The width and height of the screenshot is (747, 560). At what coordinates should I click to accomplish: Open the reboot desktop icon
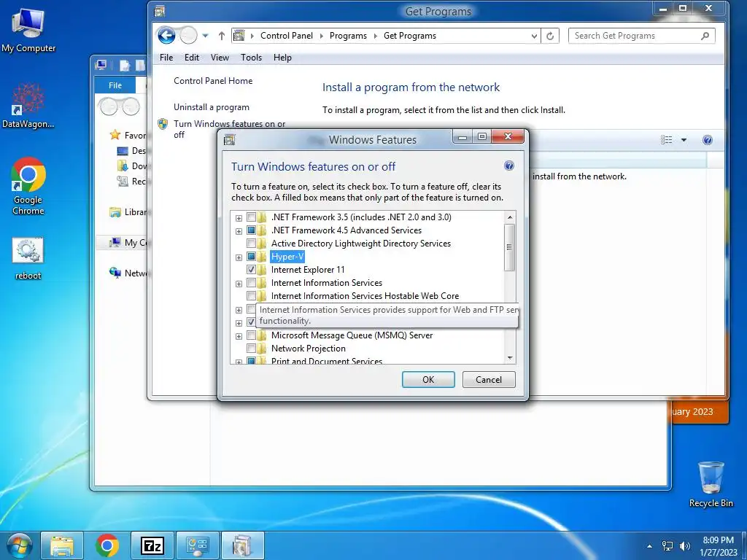28,258
